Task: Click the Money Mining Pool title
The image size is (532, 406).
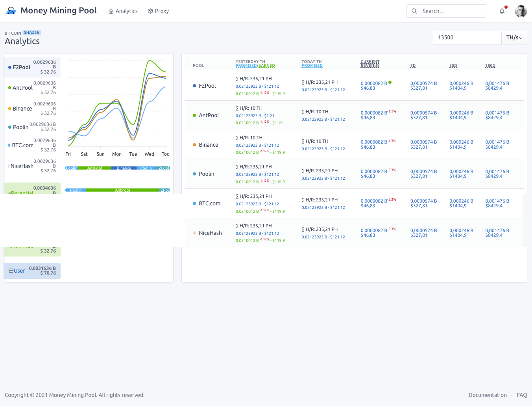Action: (x=59, y=11)
